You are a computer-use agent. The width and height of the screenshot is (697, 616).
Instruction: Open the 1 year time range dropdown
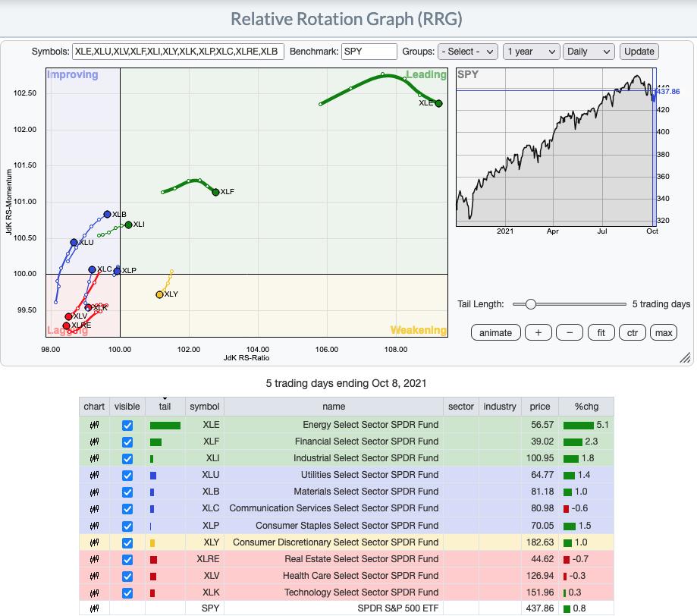(531, 52)
